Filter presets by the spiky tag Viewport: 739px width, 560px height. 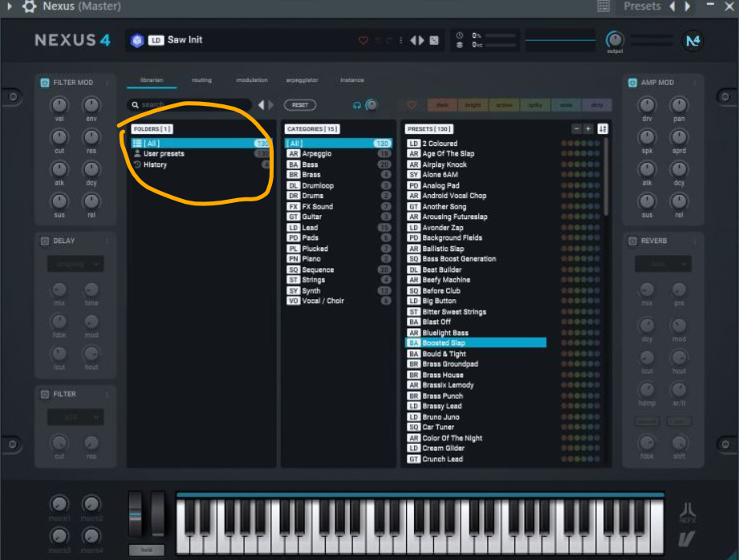coord(535,105)
